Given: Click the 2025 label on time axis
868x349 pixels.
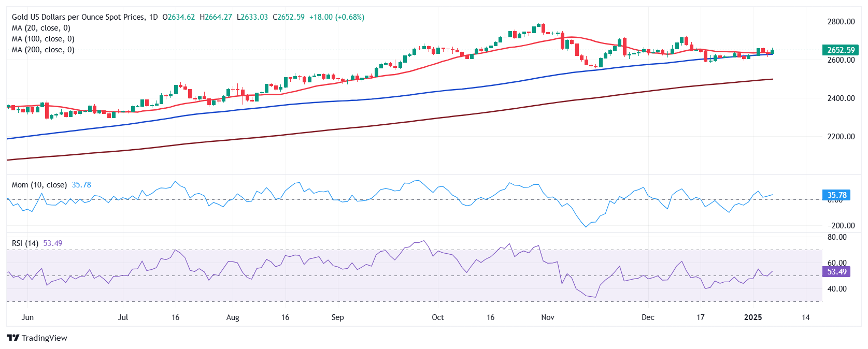Looking at the screenshot, I should [x=753, y=317].
